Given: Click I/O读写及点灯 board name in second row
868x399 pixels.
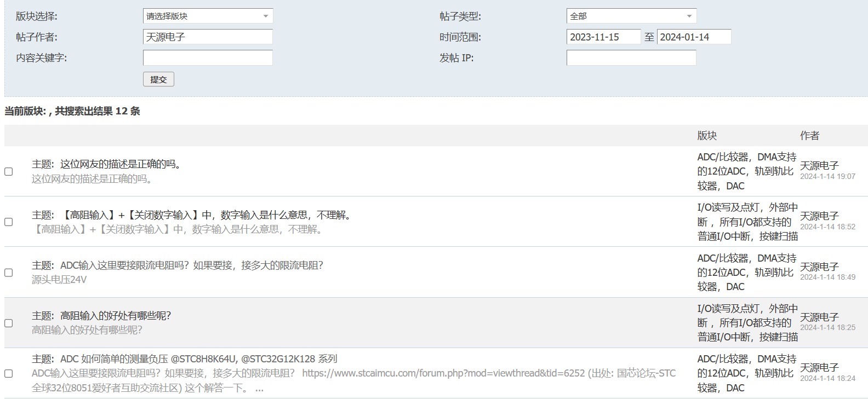Looking at the screenshot, I should [x=747, y=222].
